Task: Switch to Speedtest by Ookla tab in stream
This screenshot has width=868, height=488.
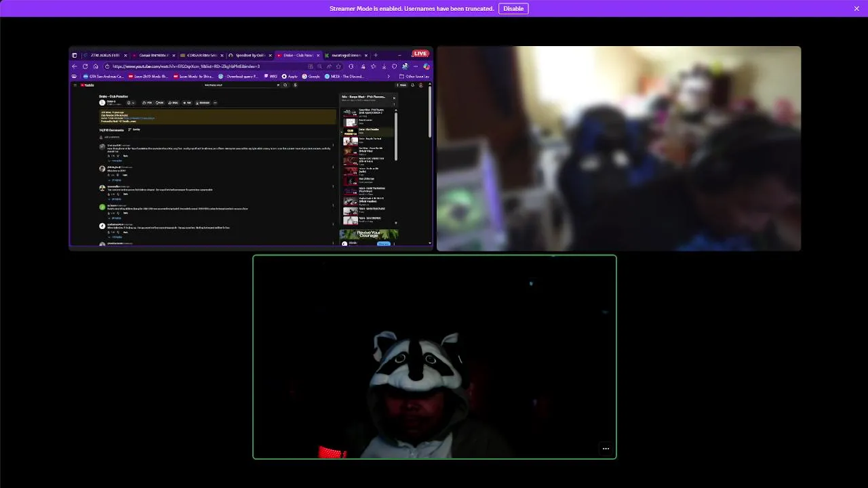Action: tap(250, 56)
